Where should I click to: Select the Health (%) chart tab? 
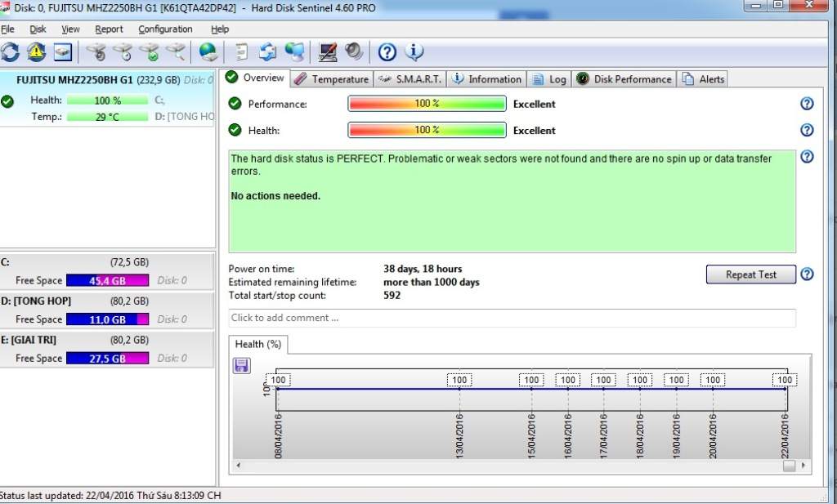[x=257, y=345]
